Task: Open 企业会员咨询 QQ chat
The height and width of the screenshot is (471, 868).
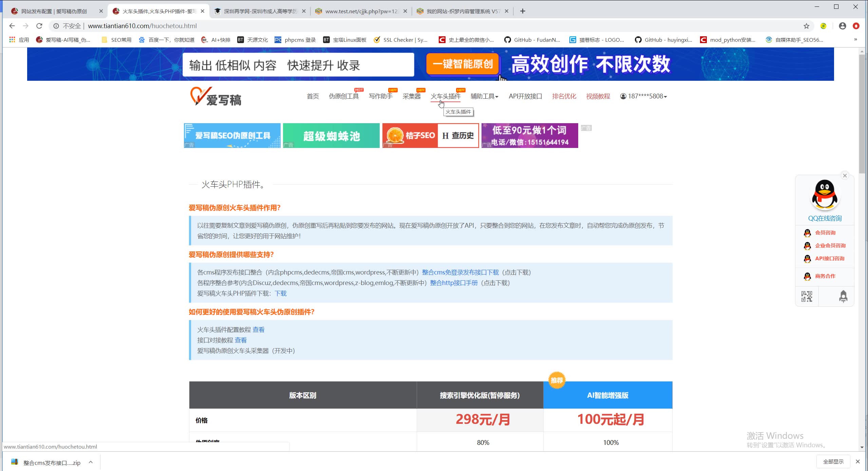Action: pos(824,246)
